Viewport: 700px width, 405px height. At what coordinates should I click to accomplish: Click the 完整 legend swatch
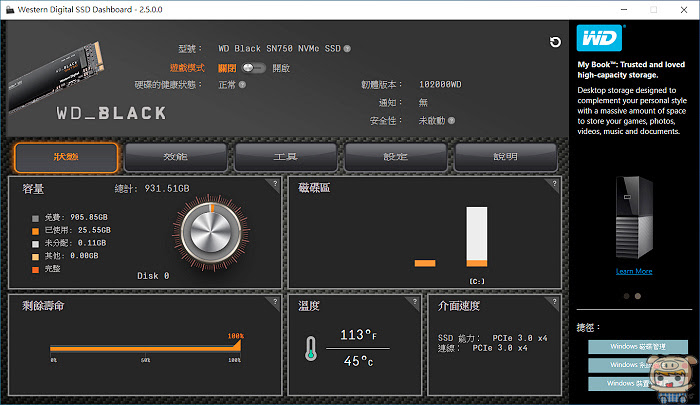point(35,269)
